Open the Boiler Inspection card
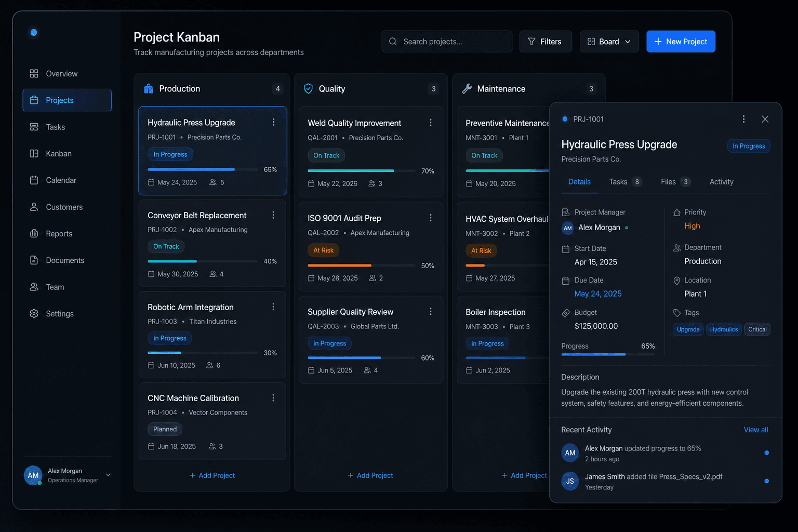This screenshot has height=532, width=798. [503, 340]
